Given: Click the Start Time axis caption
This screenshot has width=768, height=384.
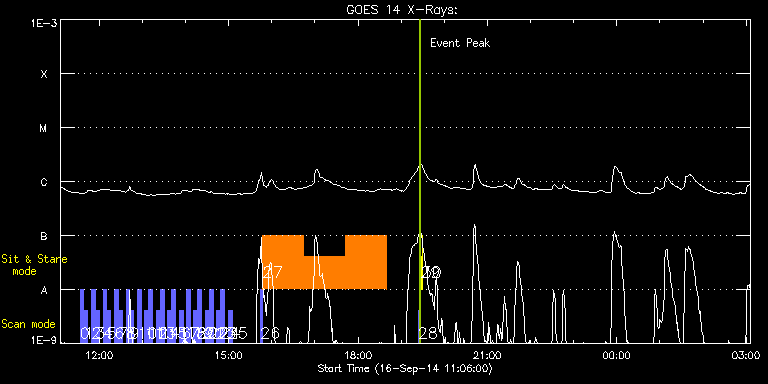Looking at the screenshot, I should 405,368.
